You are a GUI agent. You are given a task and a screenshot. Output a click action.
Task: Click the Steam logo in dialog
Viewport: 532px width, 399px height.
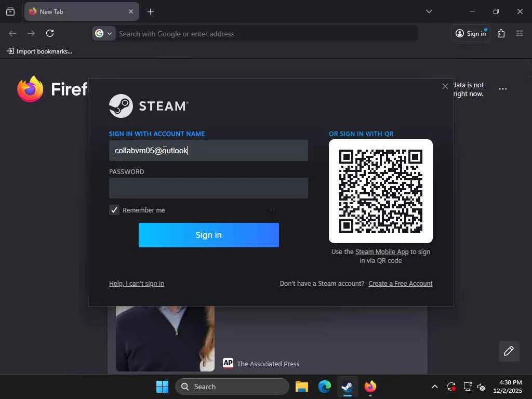[x=149, y=106]
